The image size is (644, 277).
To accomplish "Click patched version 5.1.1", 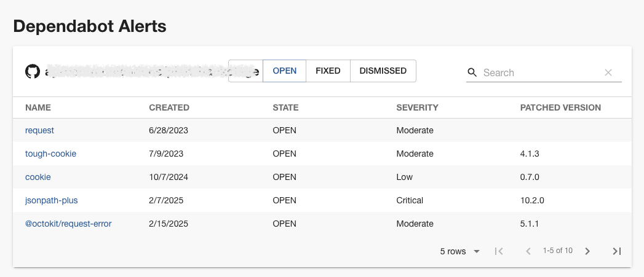I will click(530, 224).
